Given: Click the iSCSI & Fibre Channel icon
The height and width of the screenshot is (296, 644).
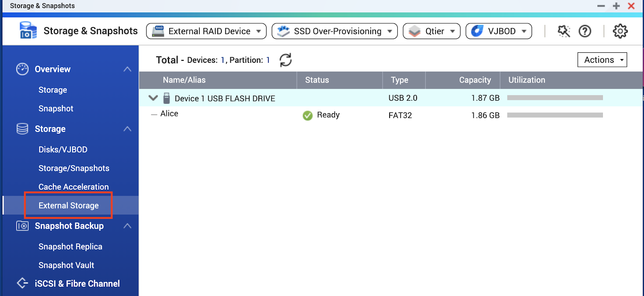Looking at the screenshot, I should pyautogui.click(x=23, y=283).
